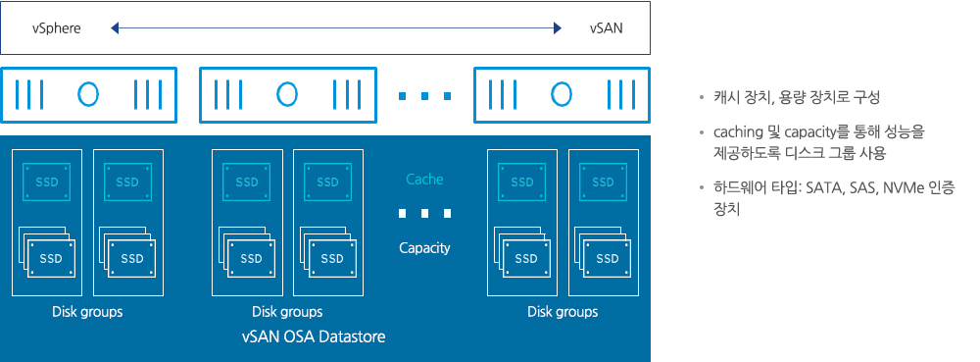Click the light-blue Cache label

point(424,180)
